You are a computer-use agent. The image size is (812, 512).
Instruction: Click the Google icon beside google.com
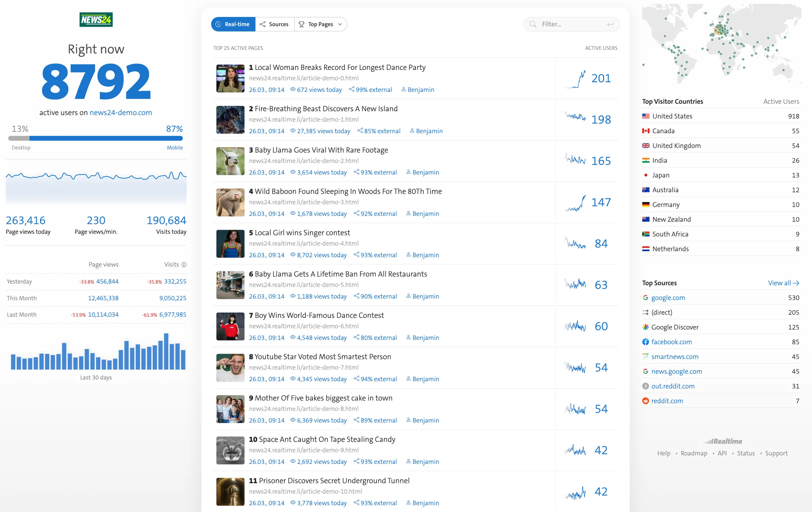tap(646, 298)
